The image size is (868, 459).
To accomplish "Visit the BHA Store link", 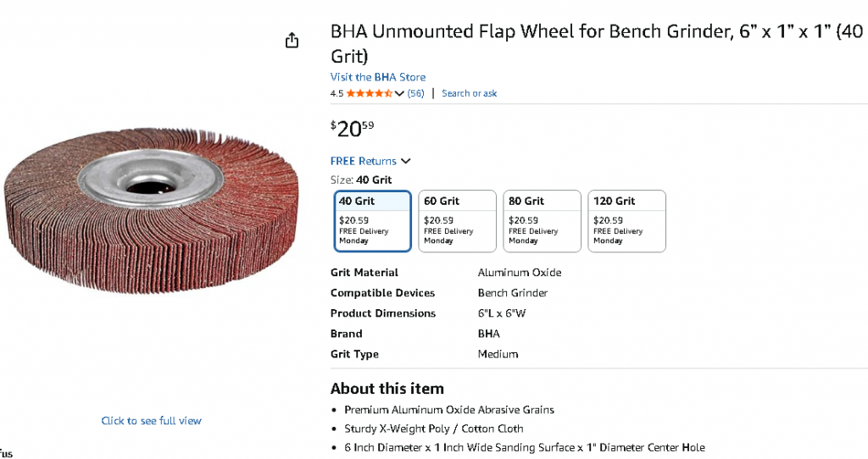I will click(x=378, y=77).
